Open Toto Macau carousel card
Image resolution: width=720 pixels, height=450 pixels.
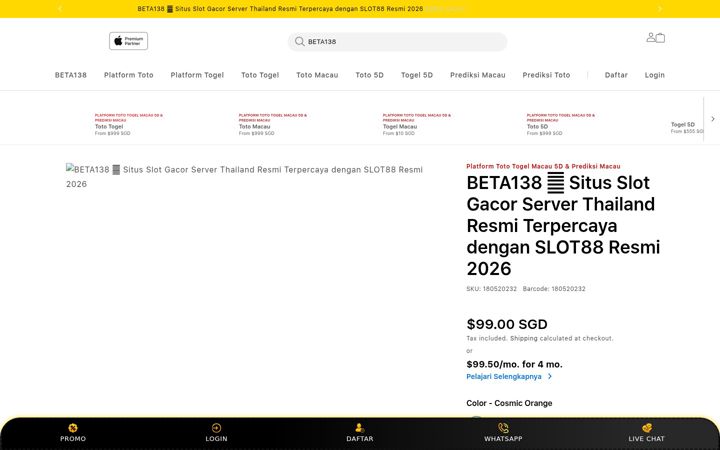(x=273, y=124)
